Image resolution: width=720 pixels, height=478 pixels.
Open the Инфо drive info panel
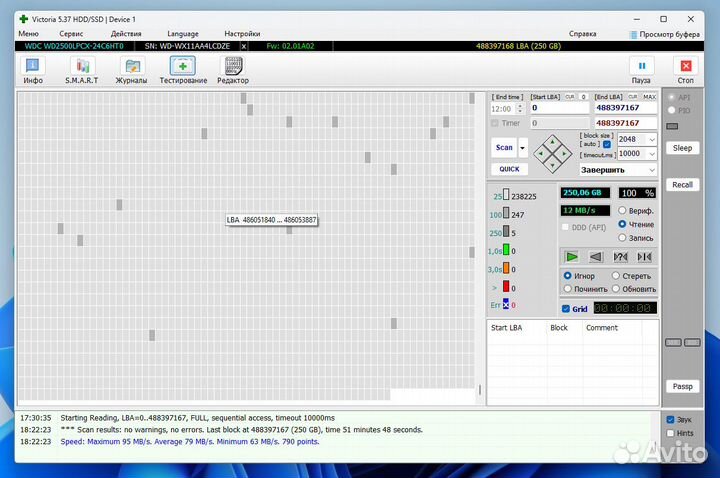point(33,69)
